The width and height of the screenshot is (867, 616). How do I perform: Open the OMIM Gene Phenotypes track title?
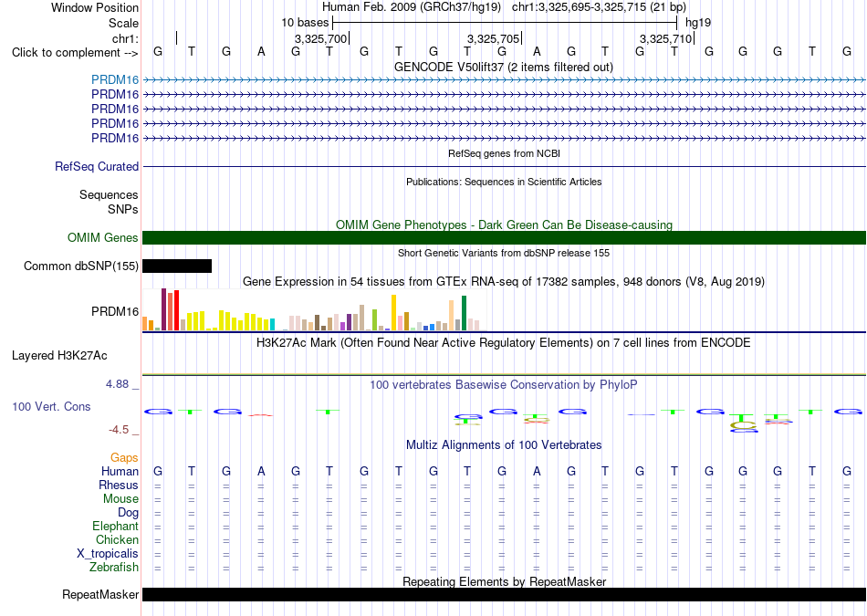click(x=504, y=224)
